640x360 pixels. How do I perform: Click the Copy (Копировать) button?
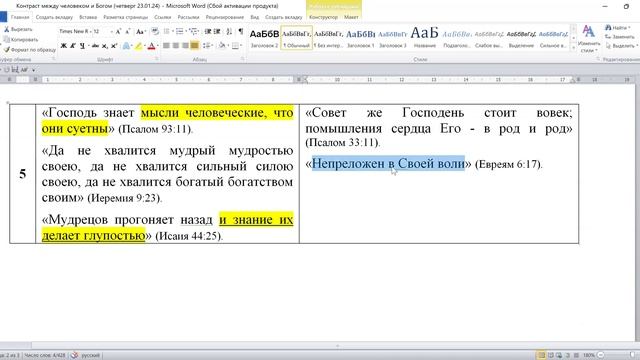pyautogui.click(x=20, y=40)
